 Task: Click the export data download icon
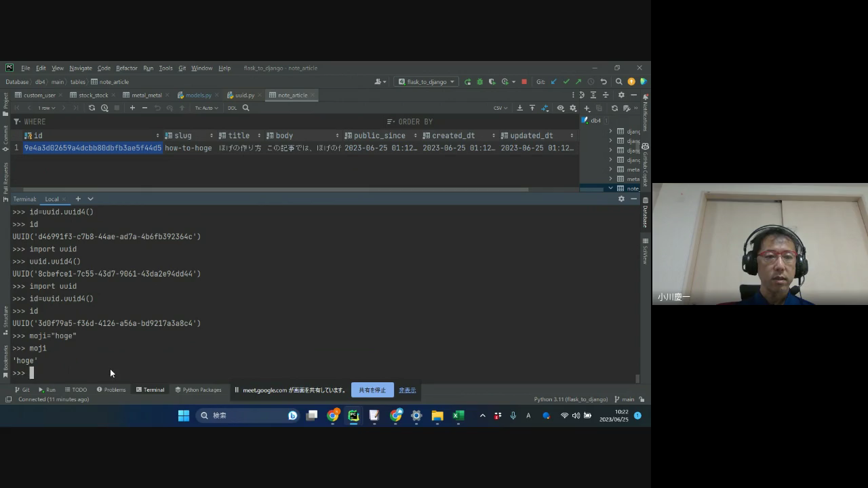point(520,108)
